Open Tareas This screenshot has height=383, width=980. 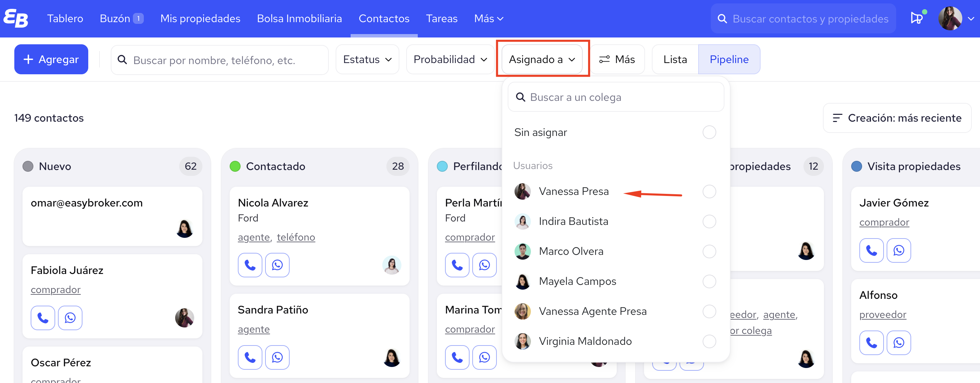tap(442, 18)
